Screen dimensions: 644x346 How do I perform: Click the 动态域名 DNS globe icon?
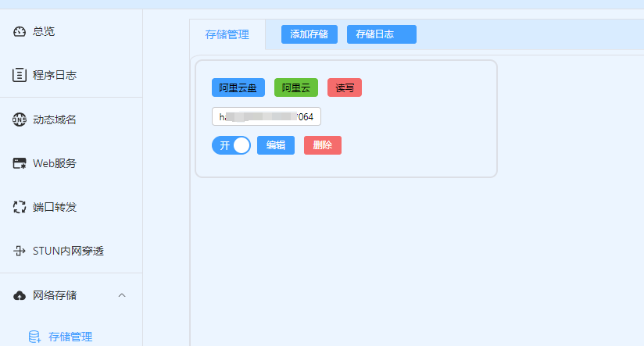coord(20,119)
